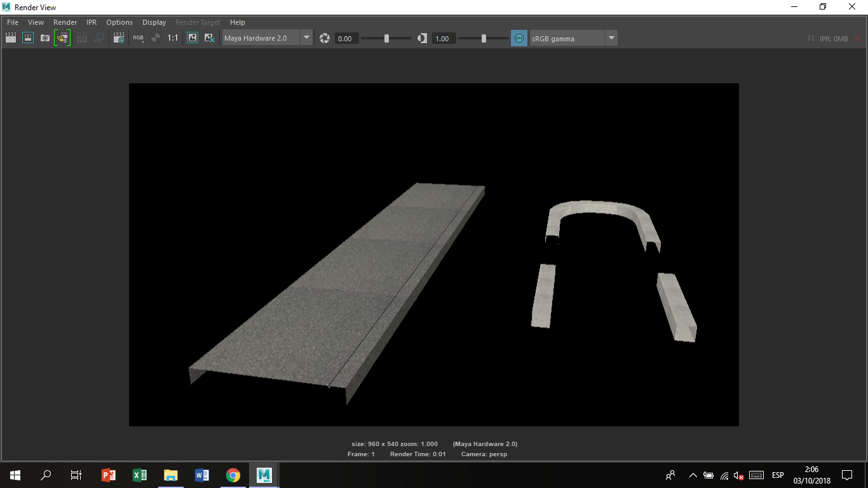This screenshot has width=868, height=488.
Task: Open Google Chrome from the taskbar
Action: [x=233, y=475]
